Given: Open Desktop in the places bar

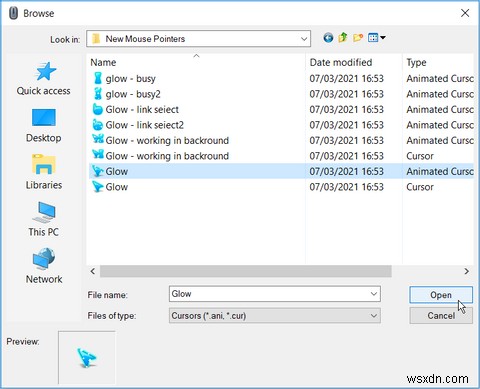Looking at the screenshot, I should coord(44,126).
